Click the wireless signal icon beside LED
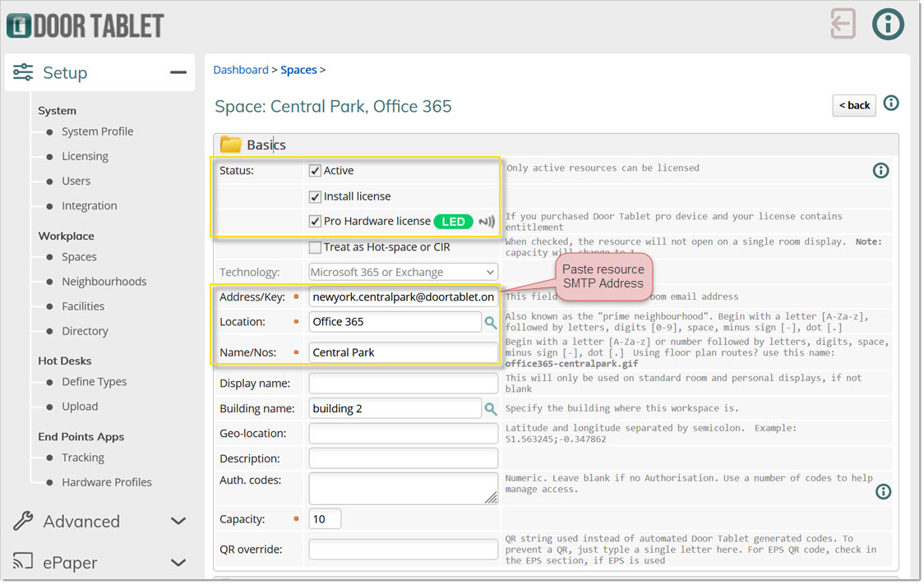Image resolution: width=924 pixels, height=584 pixels. pos(487,222)
